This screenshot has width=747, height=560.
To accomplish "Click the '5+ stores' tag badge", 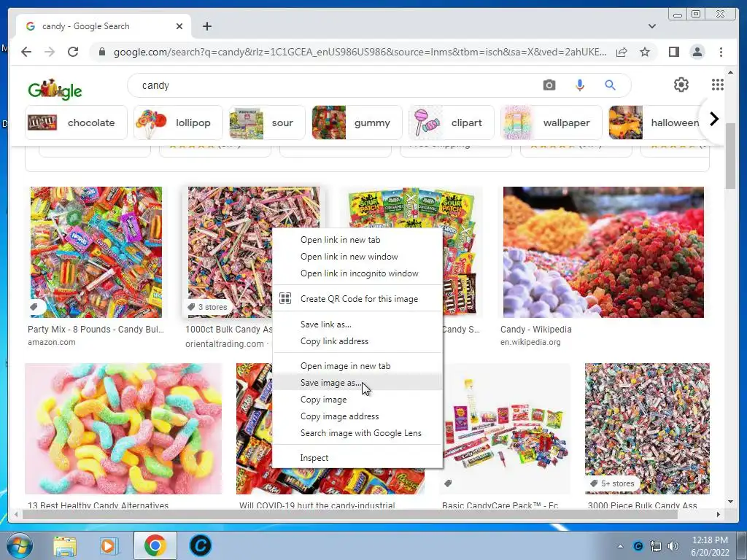I will 612,483.
